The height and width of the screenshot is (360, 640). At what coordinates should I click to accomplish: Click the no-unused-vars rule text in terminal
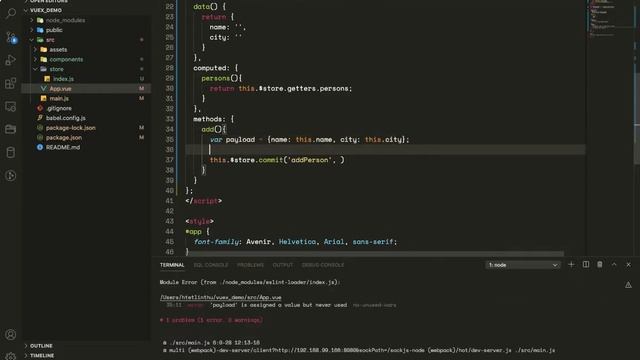[374, 305]
